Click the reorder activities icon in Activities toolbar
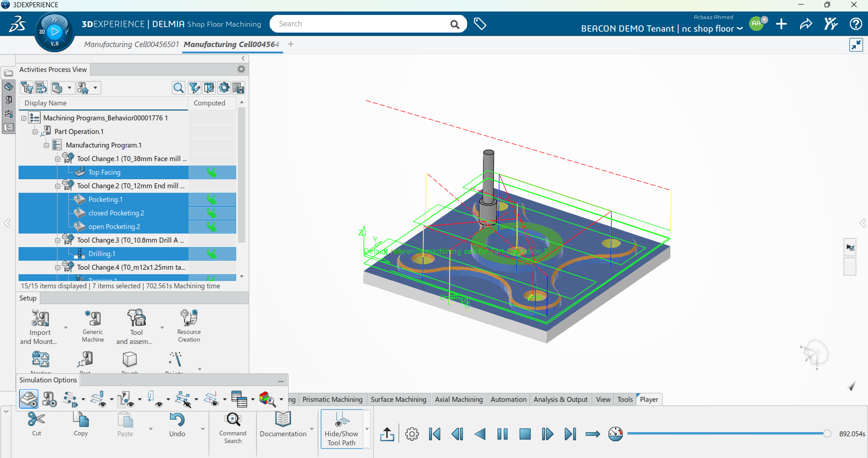 [x=41, y=88]
